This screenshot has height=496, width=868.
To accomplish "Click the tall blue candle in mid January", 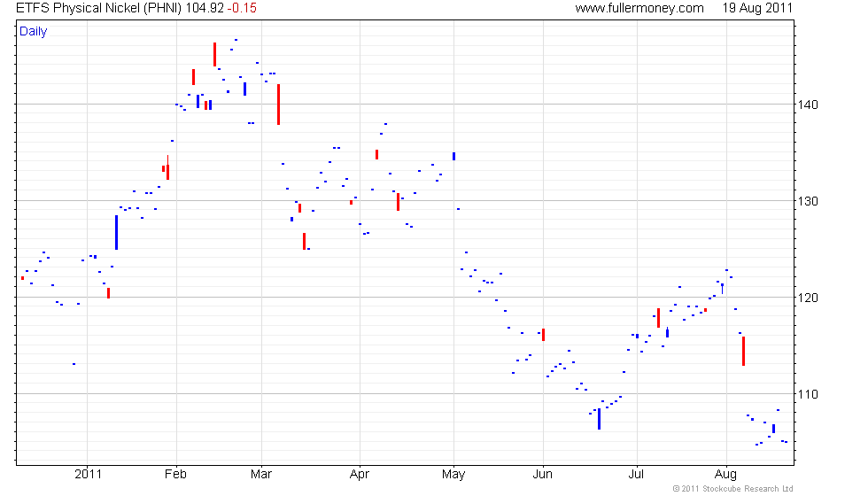I will pyautogui.click(x=116, y=232).
